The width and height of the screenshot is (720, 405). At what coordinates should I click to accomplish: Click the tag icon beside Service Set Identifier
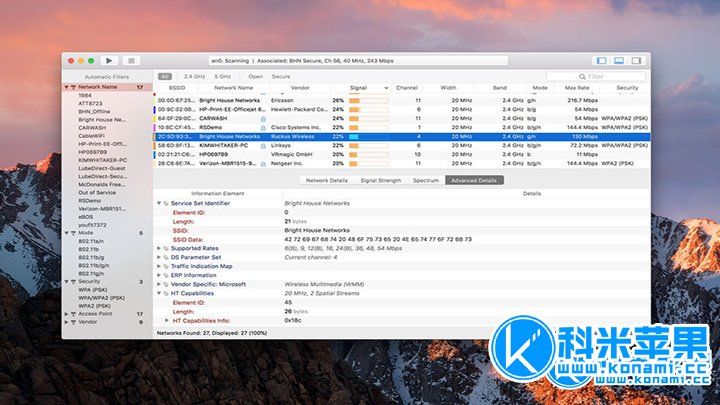(166, 203)
